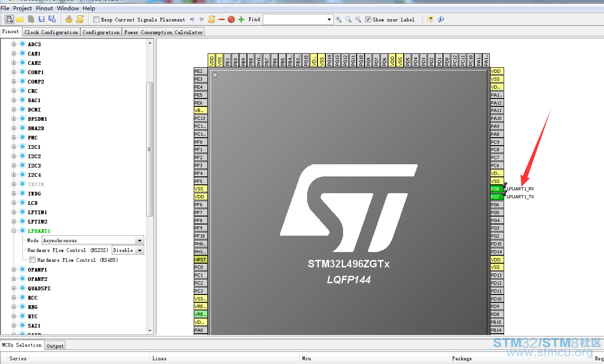The image size is (604, 364).
Task: Expand the ADC3 tree node
Action: coord(14,44)
